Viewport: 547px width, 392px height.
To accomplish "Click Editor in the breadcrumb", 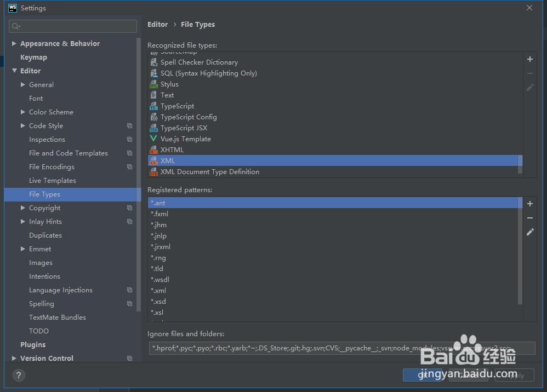I will click(157, 24).
